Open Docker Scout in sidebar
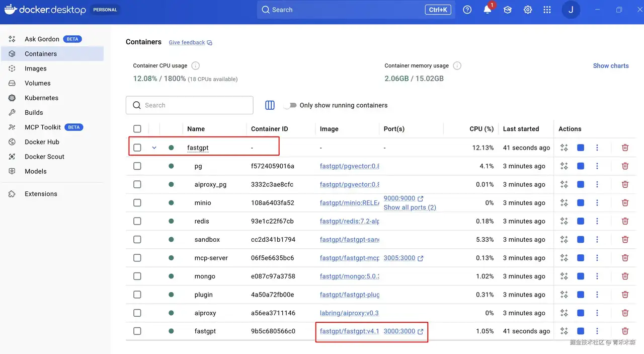Image resolution: width=644 pixels, height=354 pixels. [x=52, y=157]
